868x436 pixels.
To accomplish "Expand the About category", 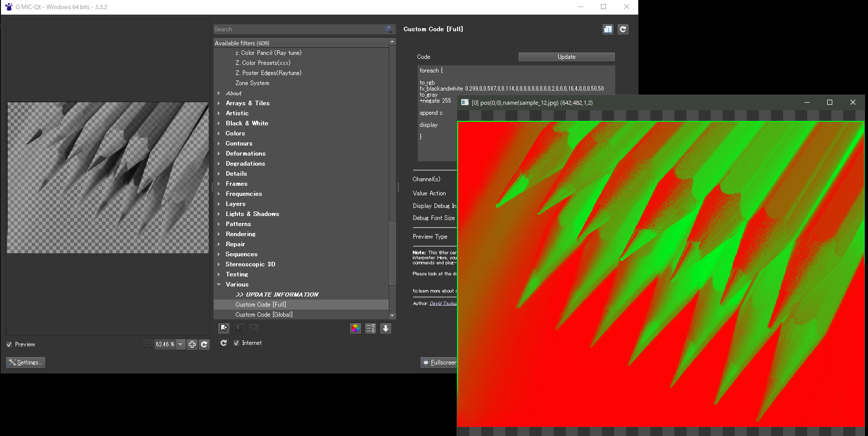I will [219, 93].
